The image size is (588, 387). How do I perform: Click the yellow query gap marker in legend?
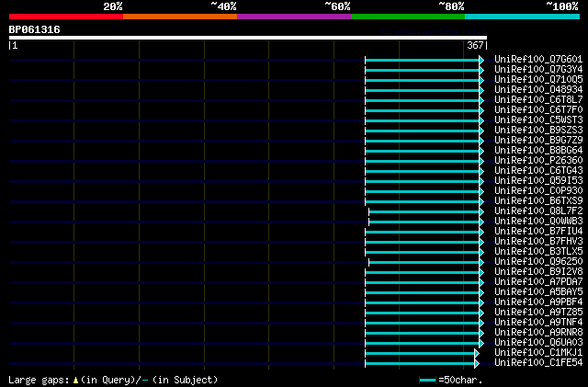[75, 381]
